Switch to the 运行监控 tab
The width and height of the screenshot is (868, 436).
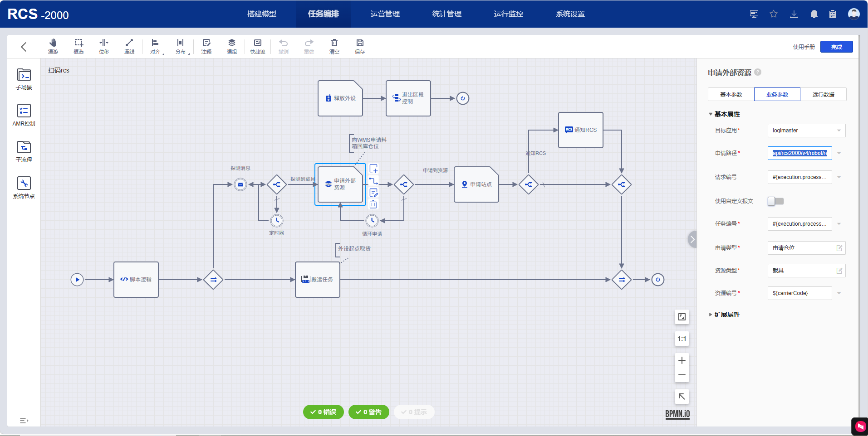click(x=509, y=14)
